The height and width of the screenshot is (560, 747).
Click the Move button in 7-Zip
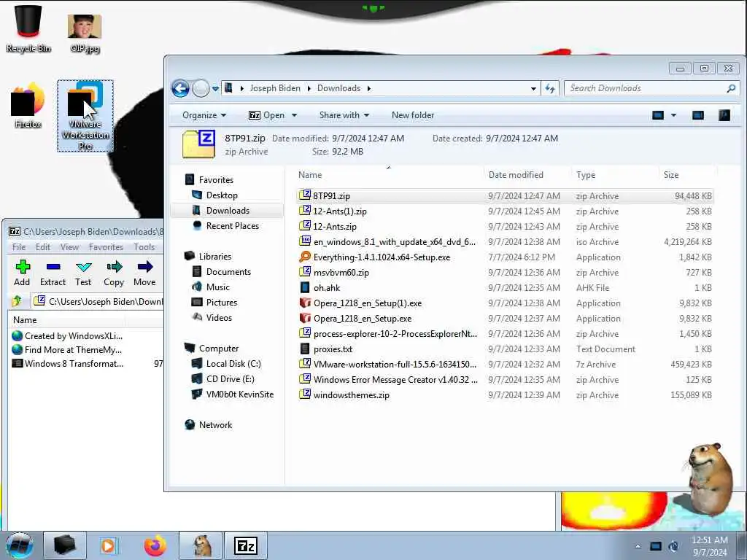[x=144, y=273]
